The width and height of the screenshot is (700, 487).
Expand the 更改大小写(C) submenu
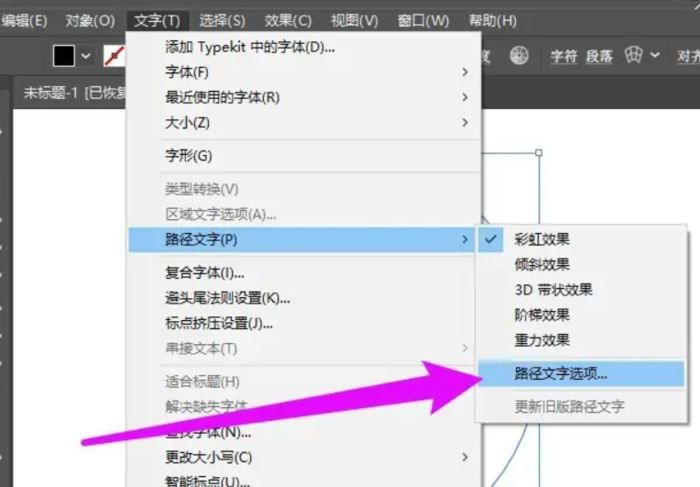(304, 458)
